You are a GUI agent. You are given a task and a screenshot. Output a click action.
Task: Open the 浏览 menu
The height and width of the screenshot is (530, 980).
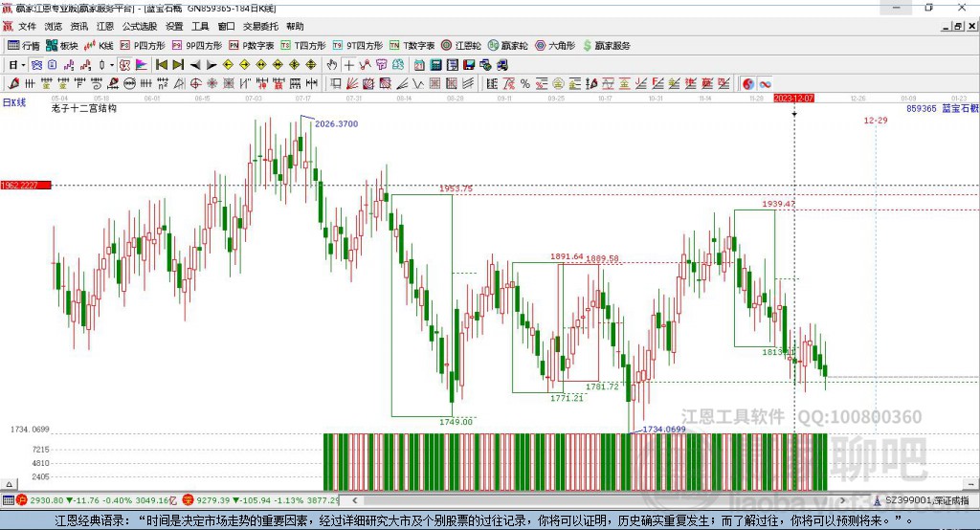click(x=54, y=26)
